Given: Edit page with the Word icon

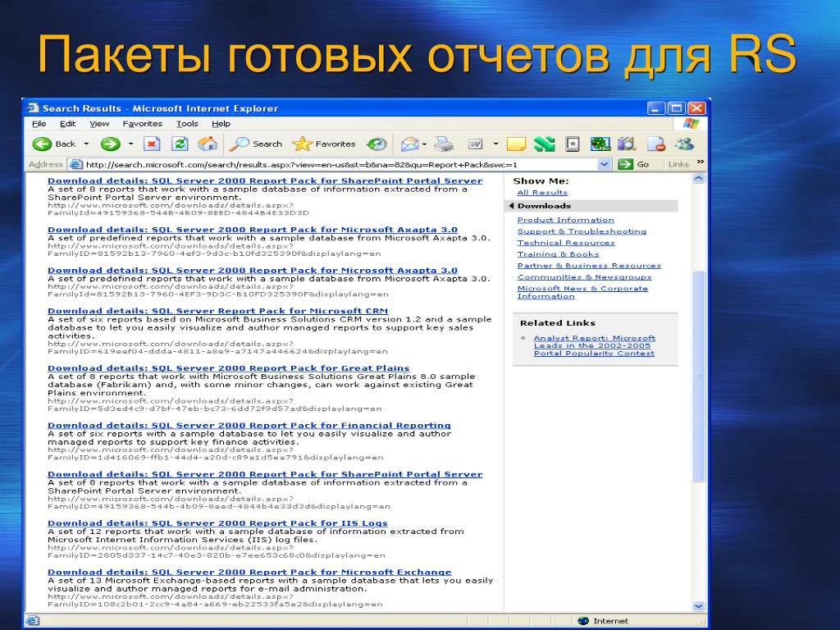Looking at the screenshot, I should 476,144.
